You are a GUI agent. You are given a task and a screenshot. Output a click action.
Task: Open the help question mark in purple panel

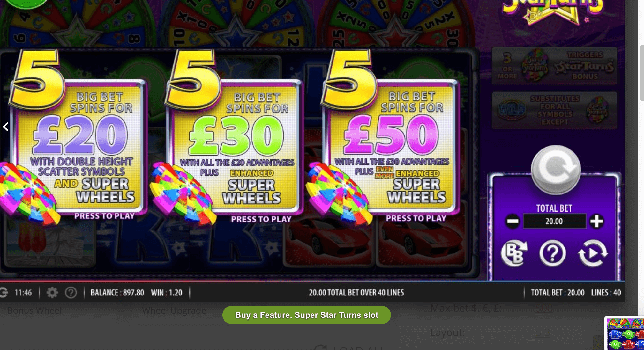(553, 253)
